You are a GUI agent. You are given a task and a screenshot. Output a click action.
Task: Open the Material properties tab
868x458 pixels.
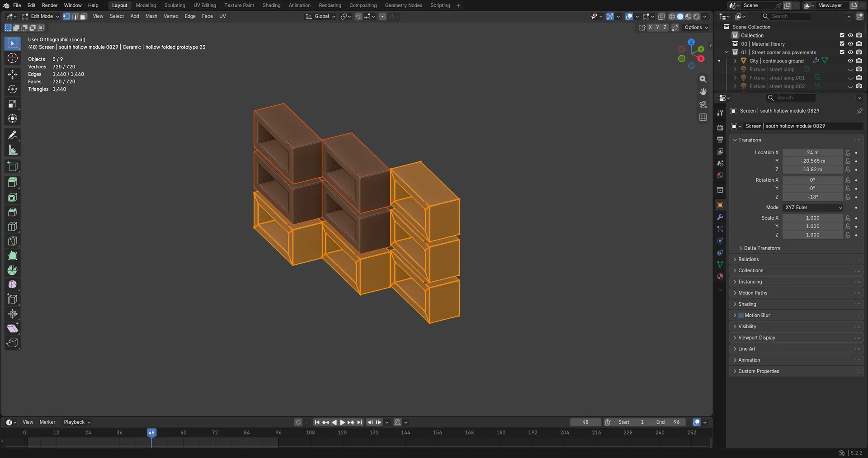pyautogui.click(x=720, y=276)
